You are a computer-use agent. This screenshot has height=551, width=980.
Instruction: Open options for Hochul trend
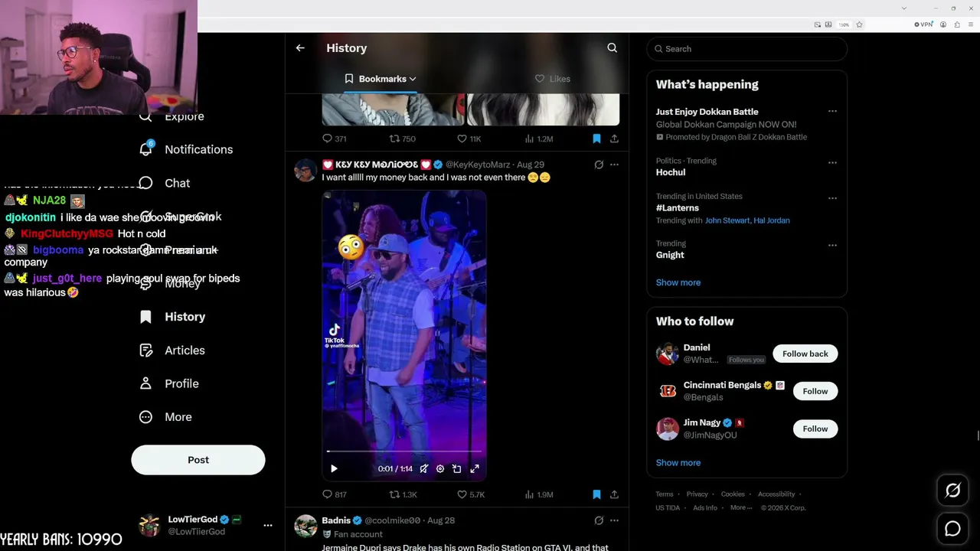tap(832, 162)
